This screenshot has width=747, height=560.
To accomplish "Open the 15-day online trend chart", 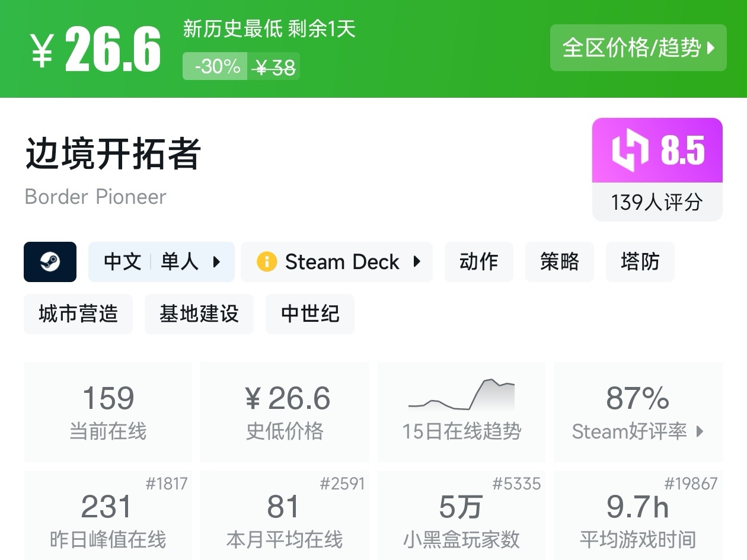I will coord(461,411).
